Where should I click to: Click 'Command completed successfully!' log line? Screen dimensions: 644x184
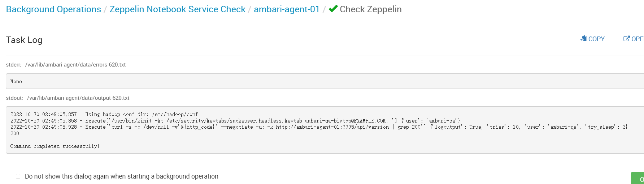pyautogui.click(x=55, y=146)
